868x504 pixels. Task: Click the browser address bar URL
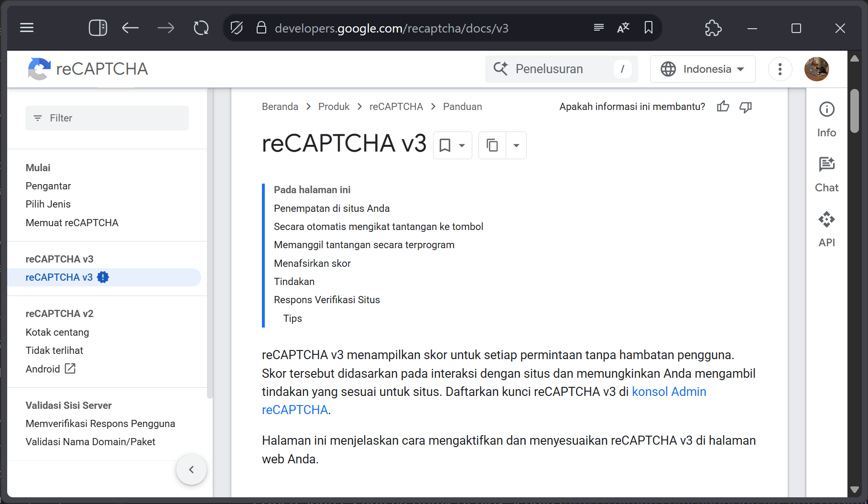point(391,28)
